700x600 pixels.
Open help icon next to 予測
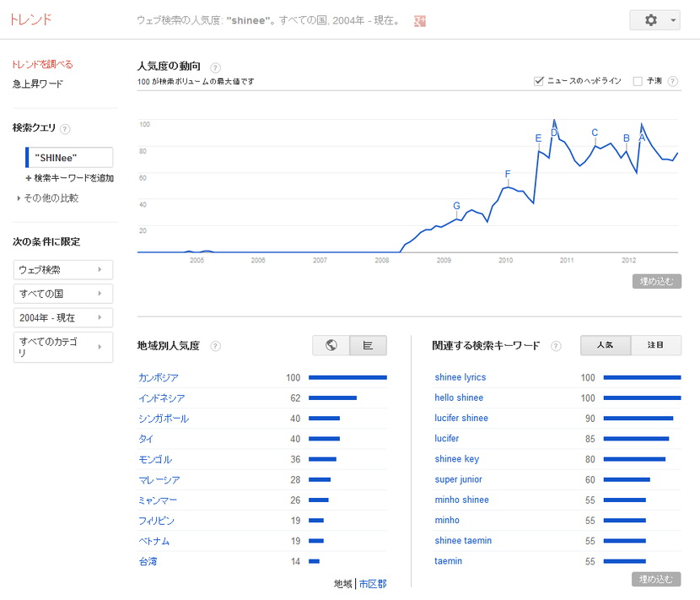673,81
